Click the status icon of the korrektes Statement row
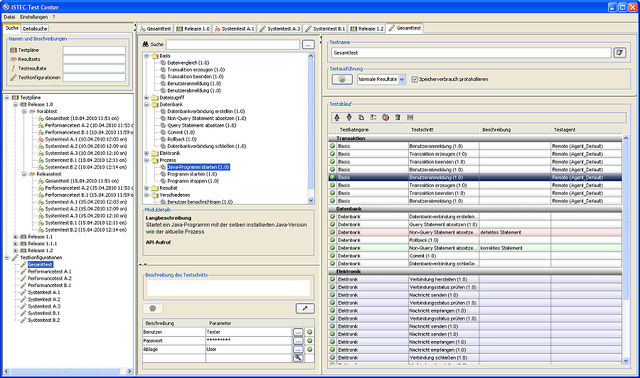This screenshot has width=640, height=378. 333,248
